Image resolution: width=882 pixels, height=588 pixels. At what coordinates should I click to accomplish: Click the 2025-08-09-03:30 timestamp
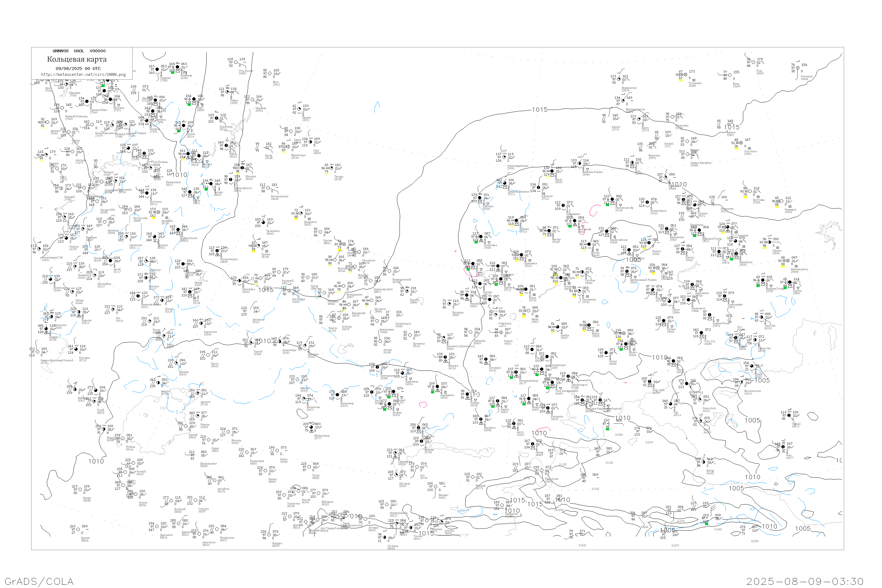click(x=805, y=581)
